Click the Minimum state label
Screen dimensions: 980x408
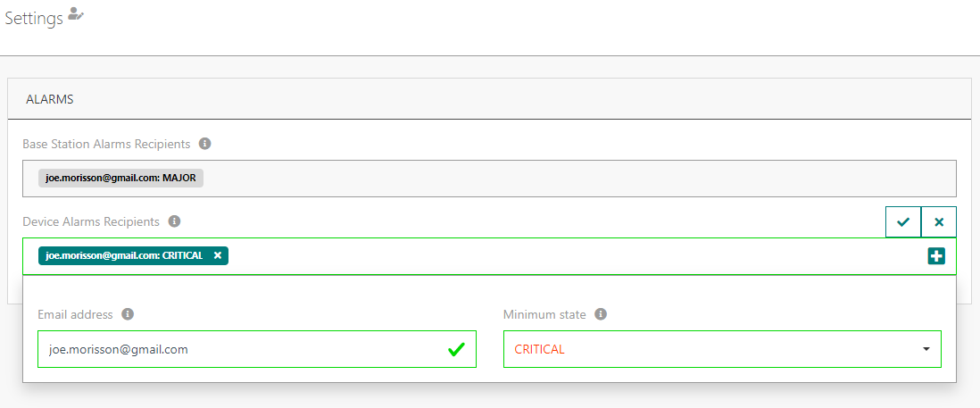coord(544,314)
